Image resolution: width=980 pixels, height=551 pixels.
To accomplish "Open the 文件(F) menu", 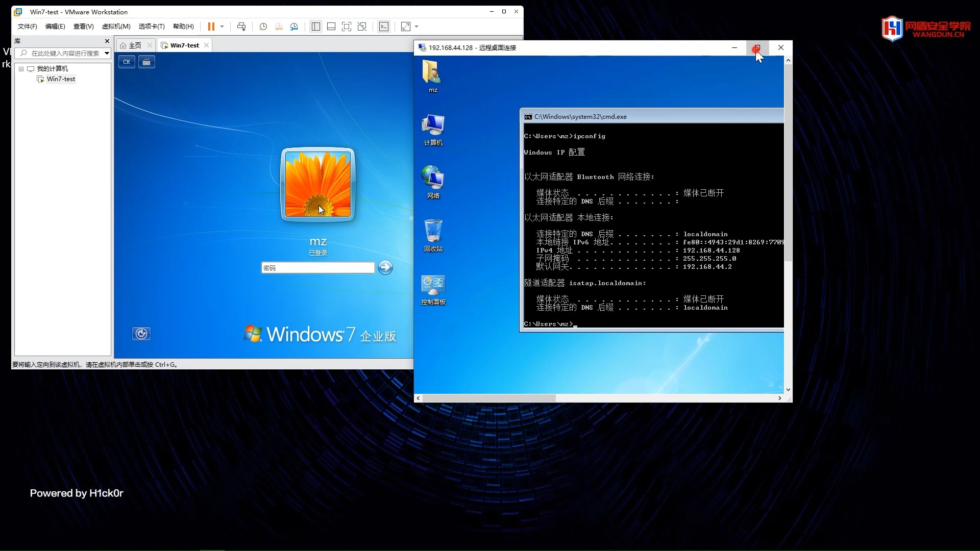I will [x=28, y=27].
